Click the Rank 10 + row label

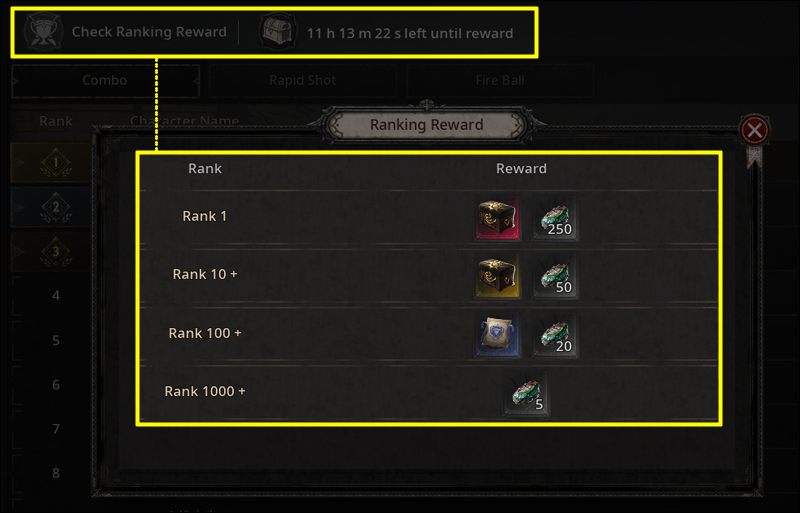tap(205, 274)
